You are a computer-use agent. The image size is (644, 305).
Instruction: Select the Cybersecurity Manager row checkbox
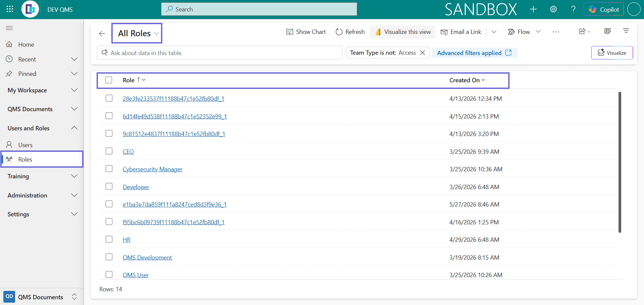click(109, 169)
